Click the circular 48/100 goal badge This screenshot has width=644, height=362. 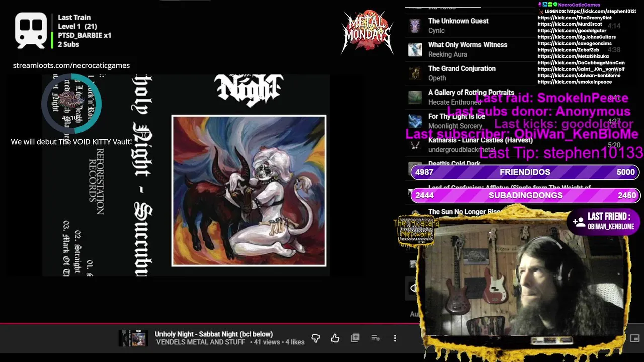coord(71,104)
